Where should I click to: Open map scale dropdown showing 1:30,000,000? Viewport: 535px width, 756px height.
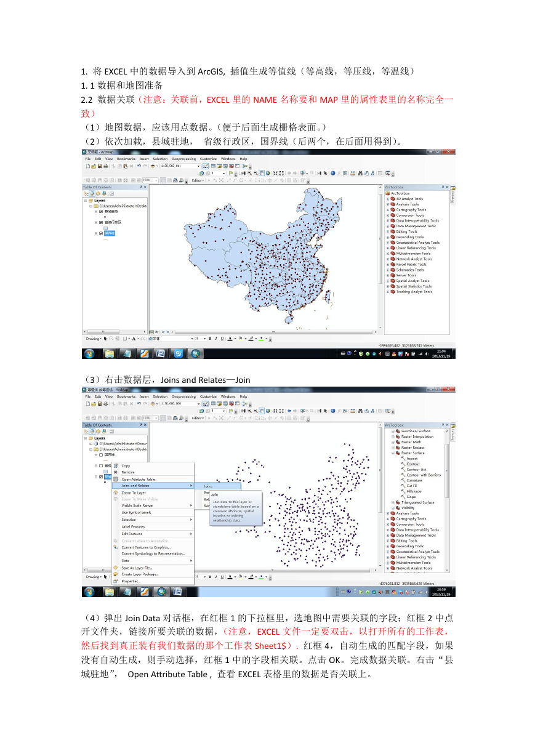198,404
